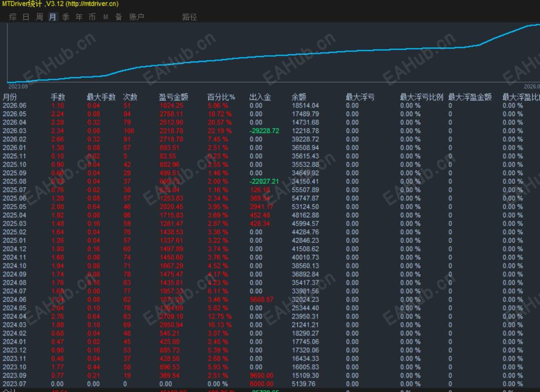Click the 18514.04 balance value
Image resolution: width=540 pixels, height=392 pixels.
coord(305,106)
